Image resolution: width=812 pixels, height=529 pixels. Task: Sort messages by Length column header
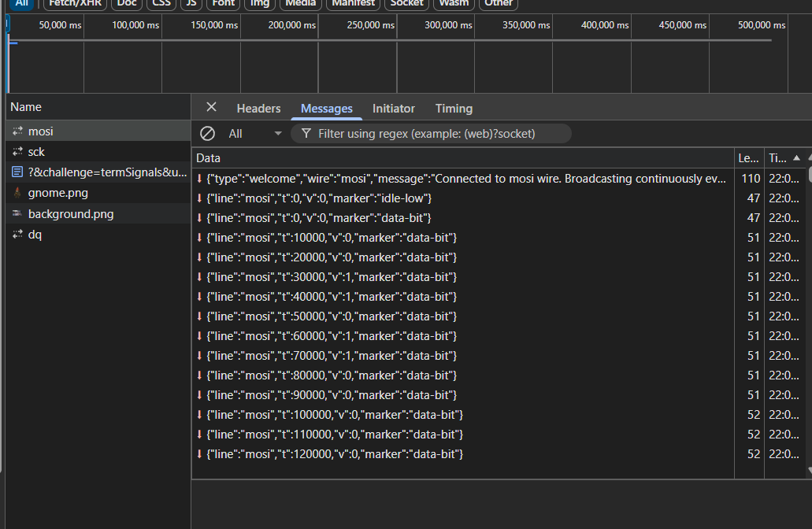749,158
